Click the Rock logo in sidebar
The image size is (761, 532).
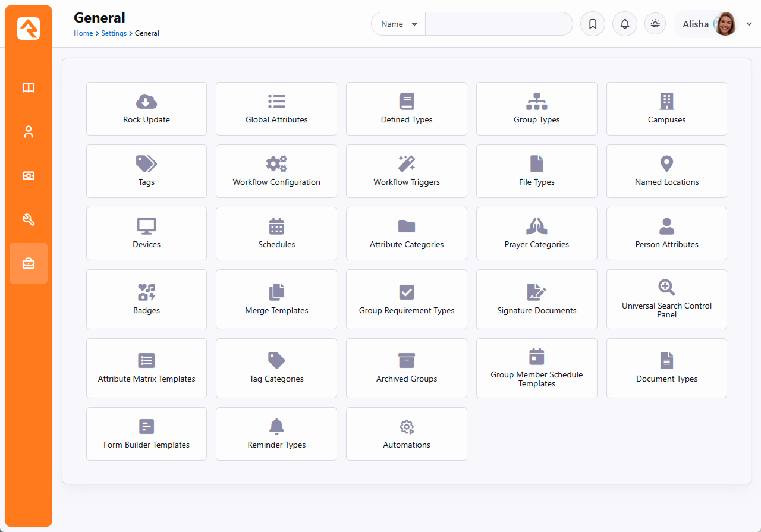(29, 29)
